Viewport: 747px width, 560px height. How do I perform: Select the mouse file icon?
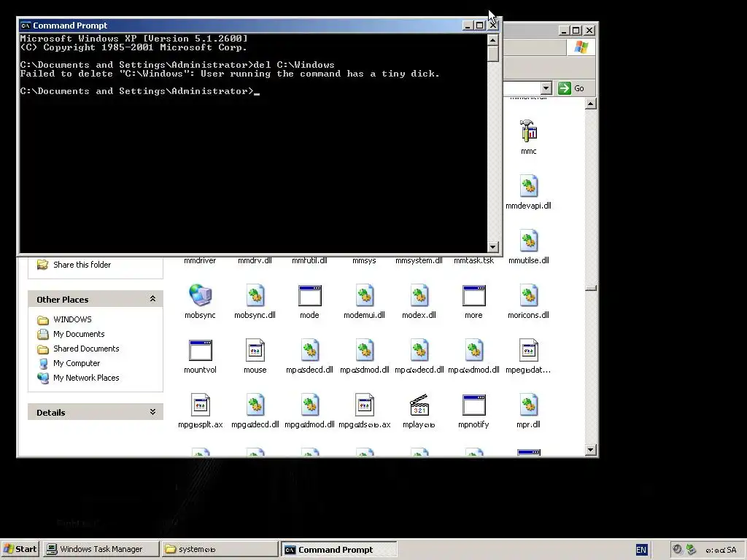point(255,350)
